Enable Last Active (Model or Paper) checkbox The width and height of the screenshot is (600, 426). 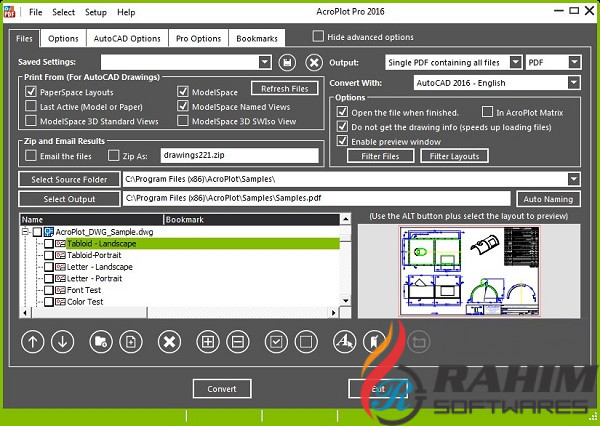pos(31,106)
